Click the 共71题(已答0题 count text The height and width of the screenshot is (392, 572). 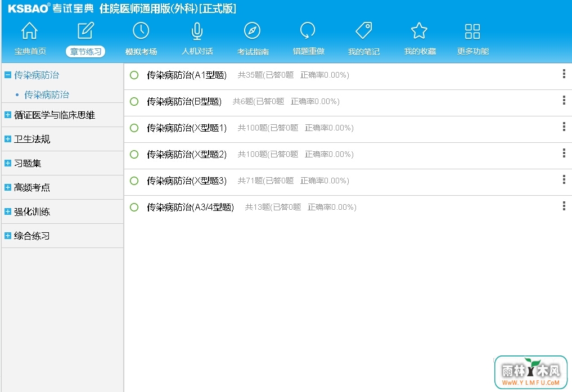[x=265, y=181]
